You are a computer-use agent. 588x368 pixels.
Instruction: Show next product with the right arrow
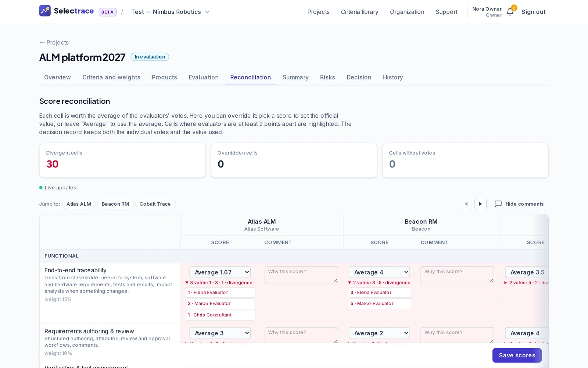(x=480, y=204)
